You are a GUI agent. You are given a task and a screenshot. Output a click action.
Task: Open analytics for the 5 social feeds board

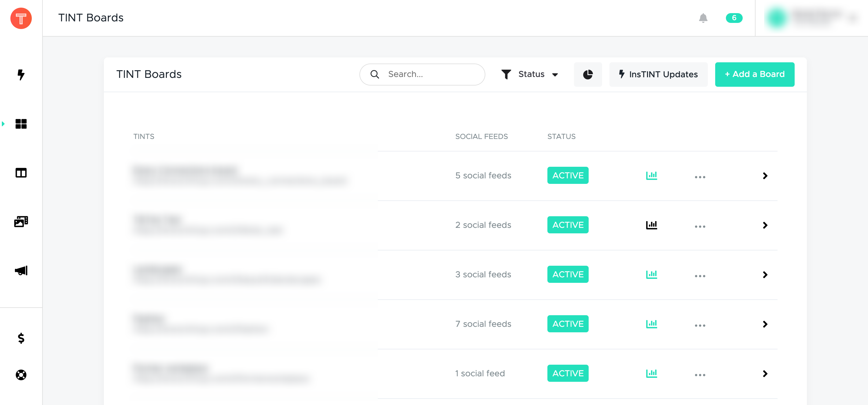pos(651,175)
